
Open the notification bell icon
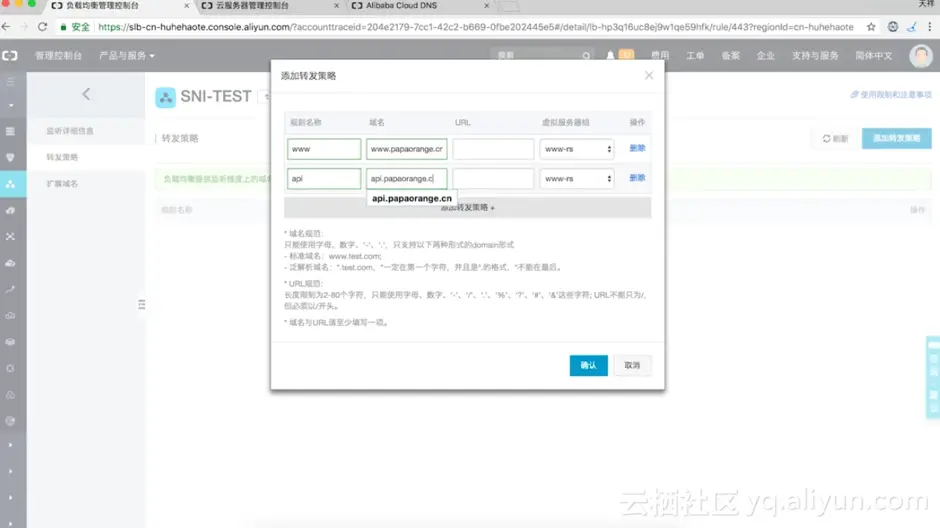pos(610,56)
